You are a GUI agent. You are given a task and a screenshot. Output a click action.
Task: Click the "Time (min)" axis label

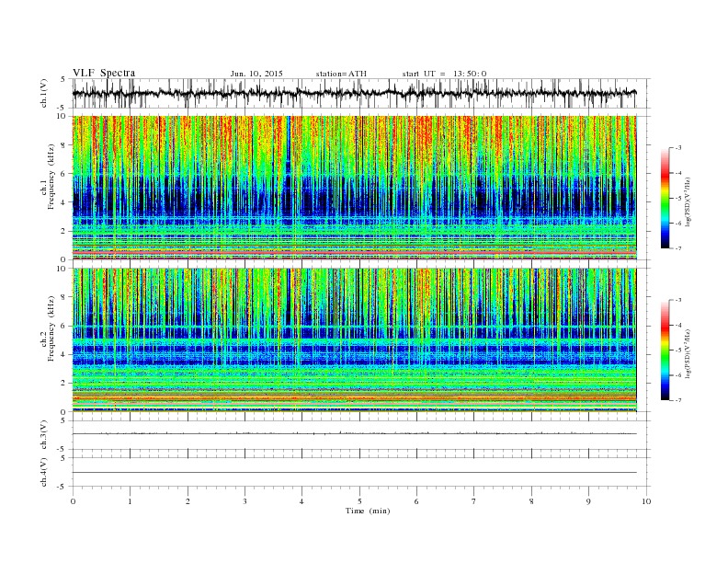pyautogui.click(x=368, y=511)
